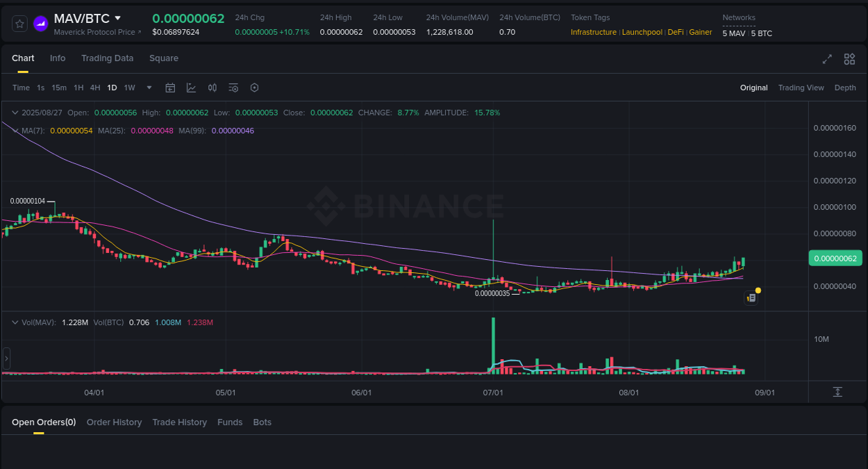
Task: Click the MAV token logo icon
Action: pos(41,24)
